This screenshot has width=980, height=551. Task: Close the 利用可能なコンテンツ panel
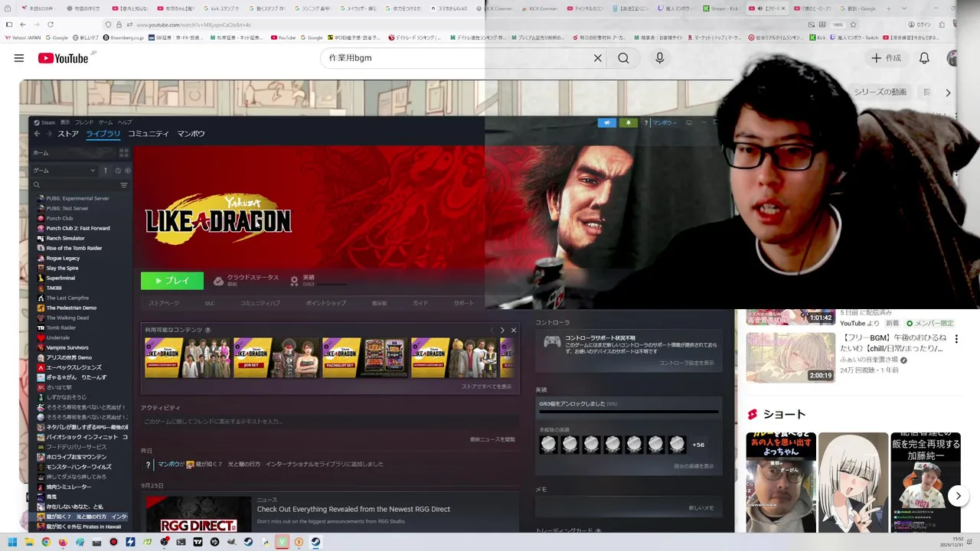tap(513, 330)
